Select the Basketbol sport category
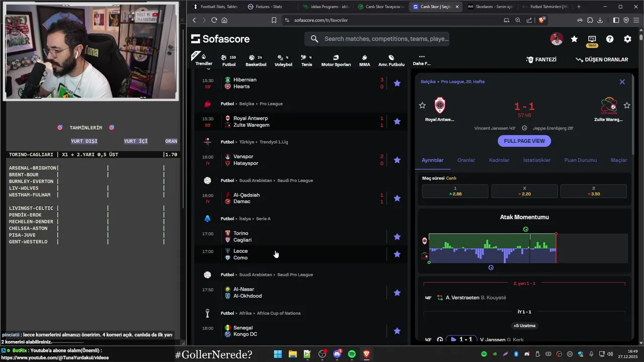644x362 pixels. point(256,60)
